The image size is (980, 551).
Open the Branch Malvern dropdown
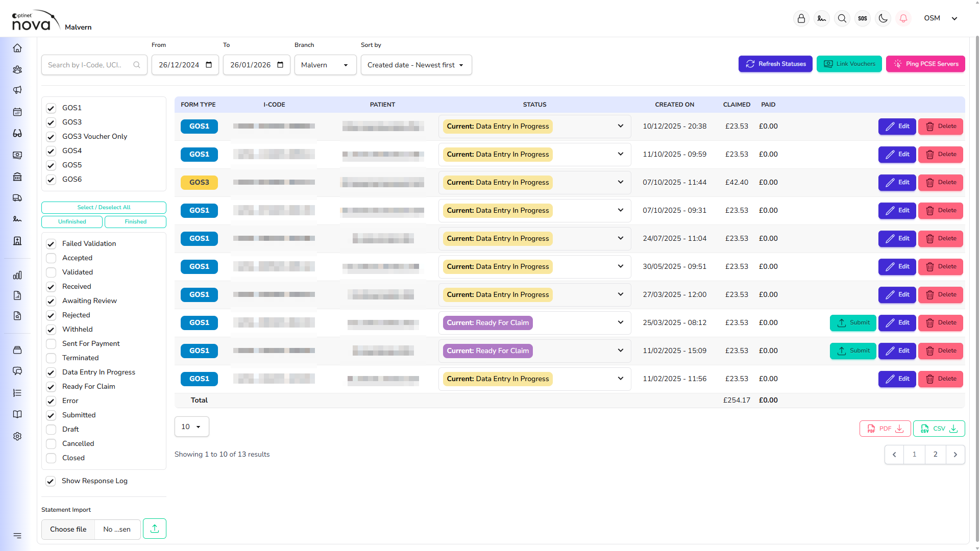pyautogui.click(x=325, y=65)
